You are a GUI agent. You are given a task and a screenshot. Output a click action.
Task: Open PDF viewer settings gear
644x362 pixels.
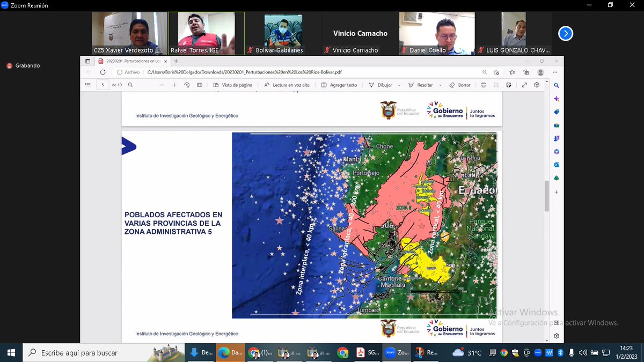pyautogui.click(x=537, y=85)
